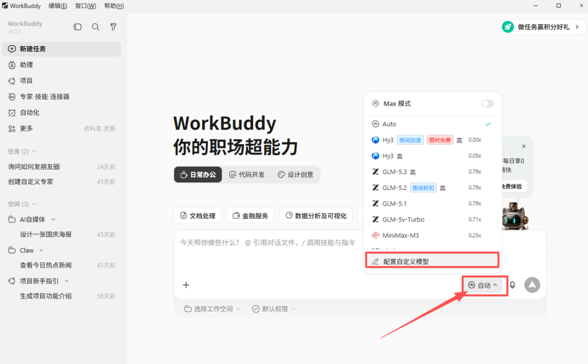Open 助理 in the sidebar
The width and height of the screenshot is (588, 364).
[62, 65]
